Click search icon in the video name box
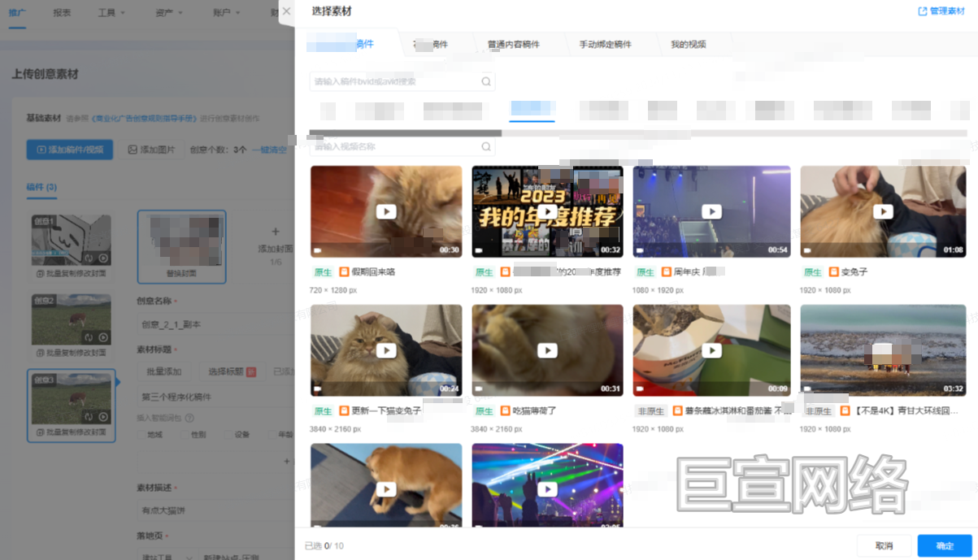 (x=486, y=146)
